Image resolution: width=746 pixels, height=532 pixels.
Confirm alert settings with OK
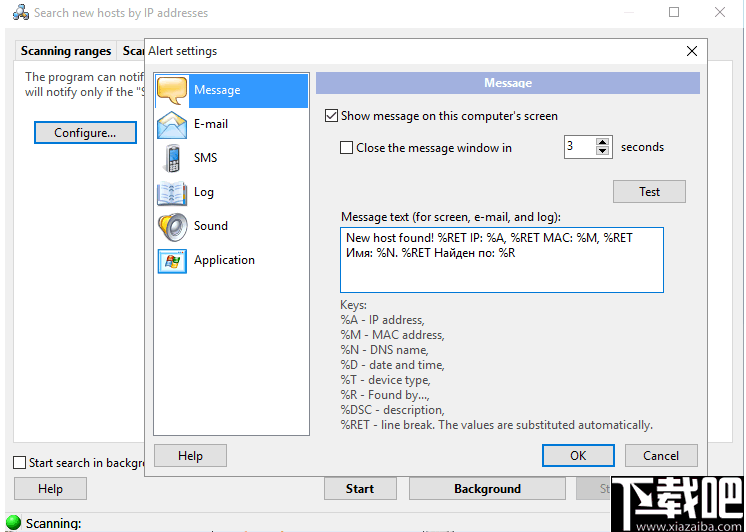coord(578,455)
